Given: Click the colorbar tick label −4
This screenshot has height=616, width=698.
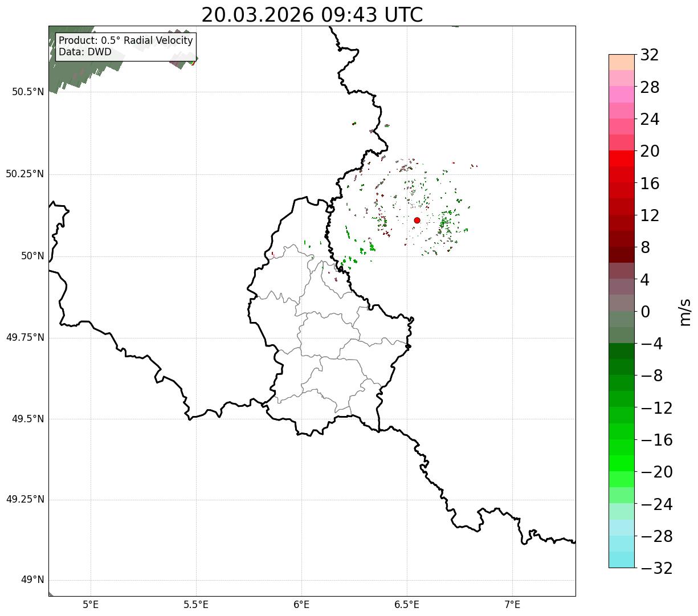Looking at the screenshot, I should coord(651,344).
